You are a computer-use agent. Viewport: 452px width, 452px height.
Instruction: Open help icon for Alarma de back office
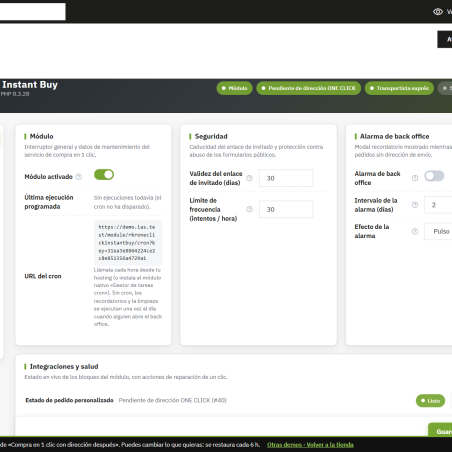point(415,178)
